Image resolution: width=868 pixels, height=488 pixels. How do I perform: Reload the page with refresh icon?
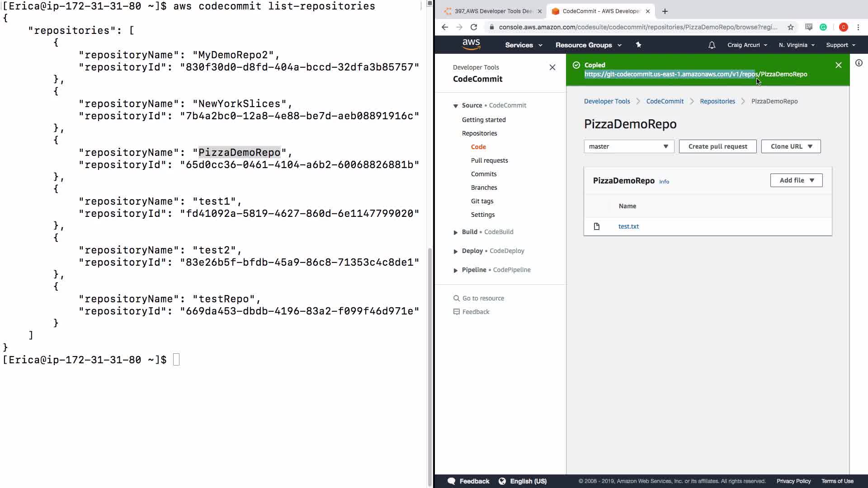pyautogui.click(x=474, y=27)
